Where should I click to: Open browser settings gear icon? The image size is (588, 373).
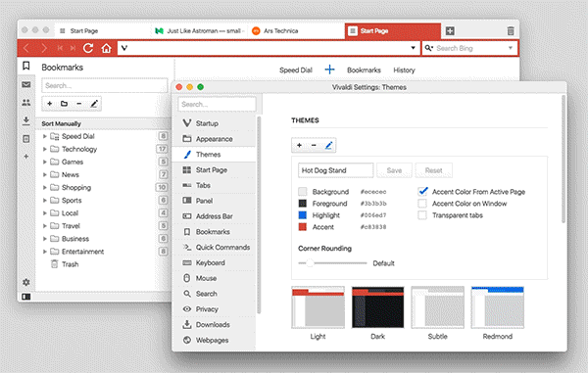coord(25,282)
